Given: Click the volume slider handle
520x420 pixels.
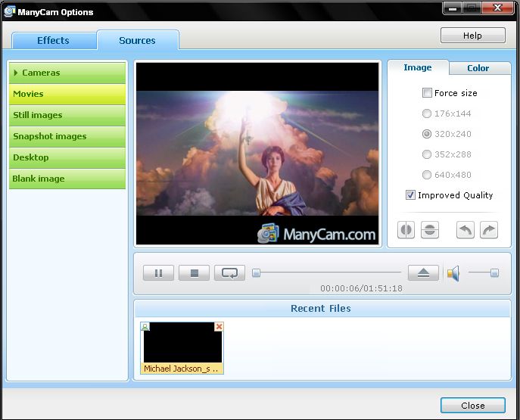Looking at the screenshot, I should pyautogui.click(x=494, y=273).
